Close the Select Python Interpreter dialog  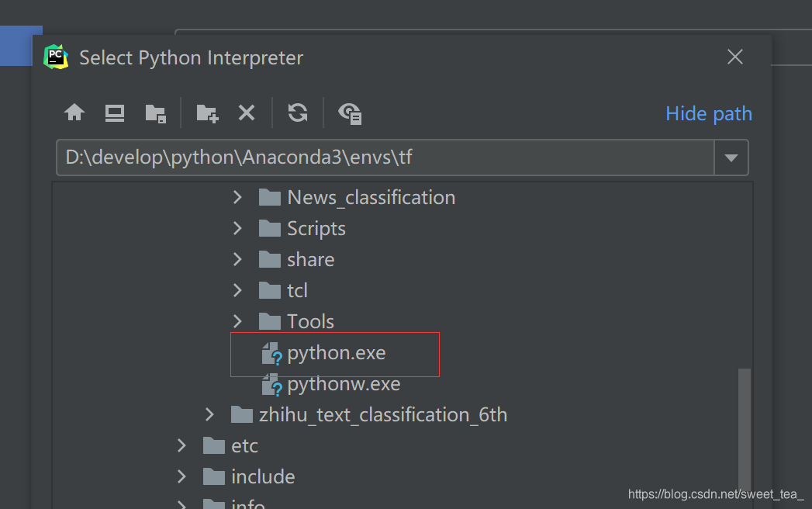(x=735, y=57)
